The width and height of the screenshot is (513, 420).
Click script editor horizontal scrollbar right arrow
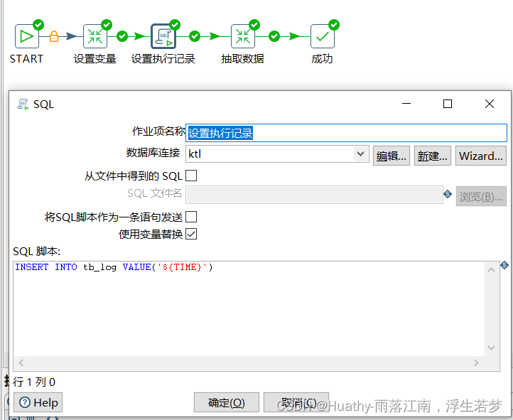click(x=476, y=362)
